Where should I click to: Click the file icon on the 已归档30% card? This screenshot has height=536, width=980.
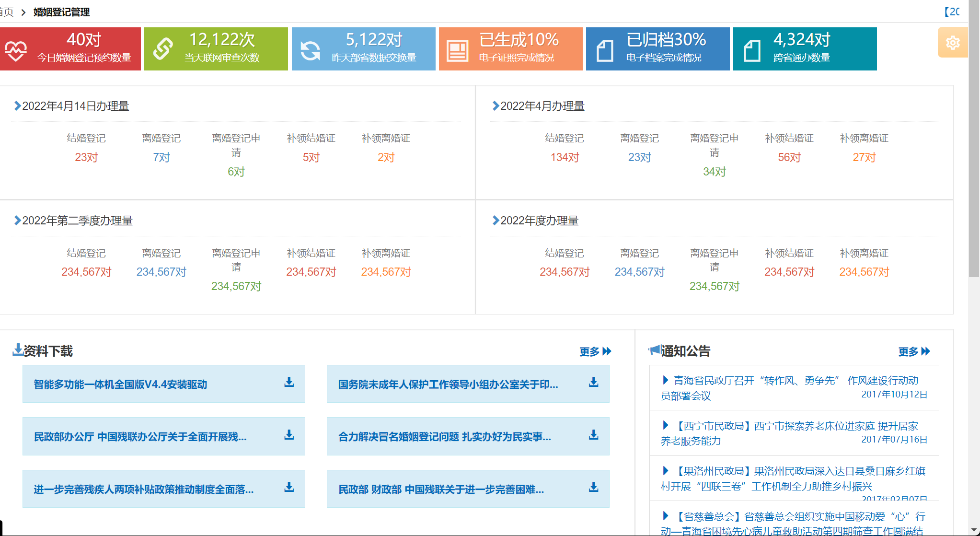pos(605,51)
